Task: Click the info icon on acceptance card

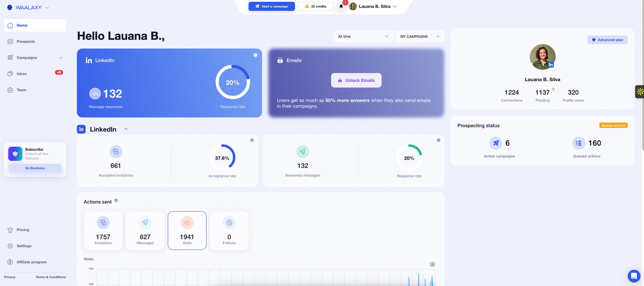Action: click(x=252, y=140)
